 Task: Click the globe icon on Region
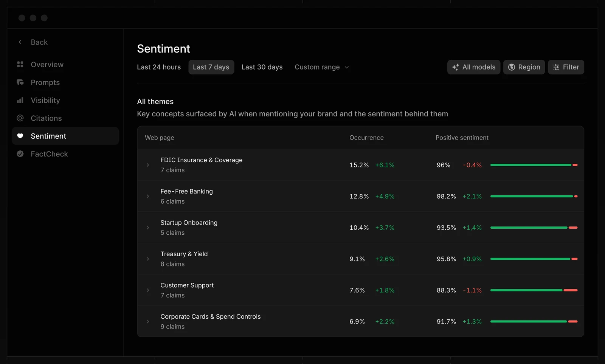(x=511, y=67)
